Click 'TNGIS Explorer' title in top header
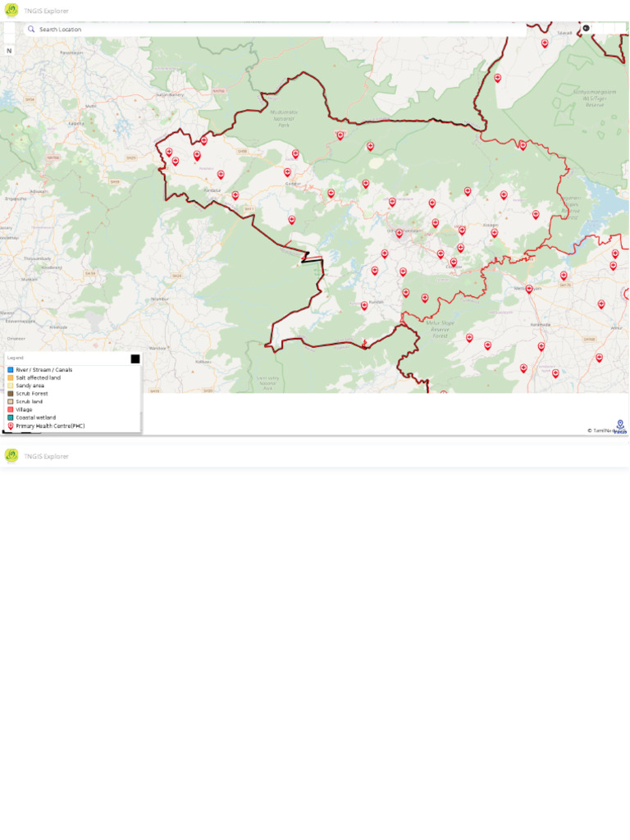This screenshot has height=840, width=630. (x=46, y=11)
